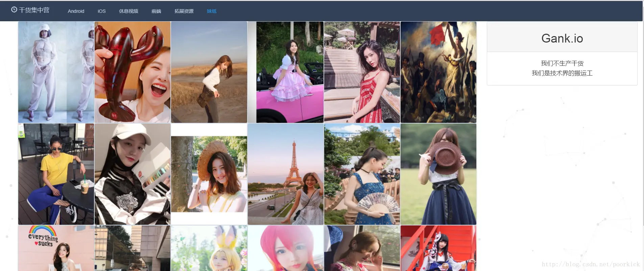
Task: Open photo of woman holding folding fan
Action: 362,174
